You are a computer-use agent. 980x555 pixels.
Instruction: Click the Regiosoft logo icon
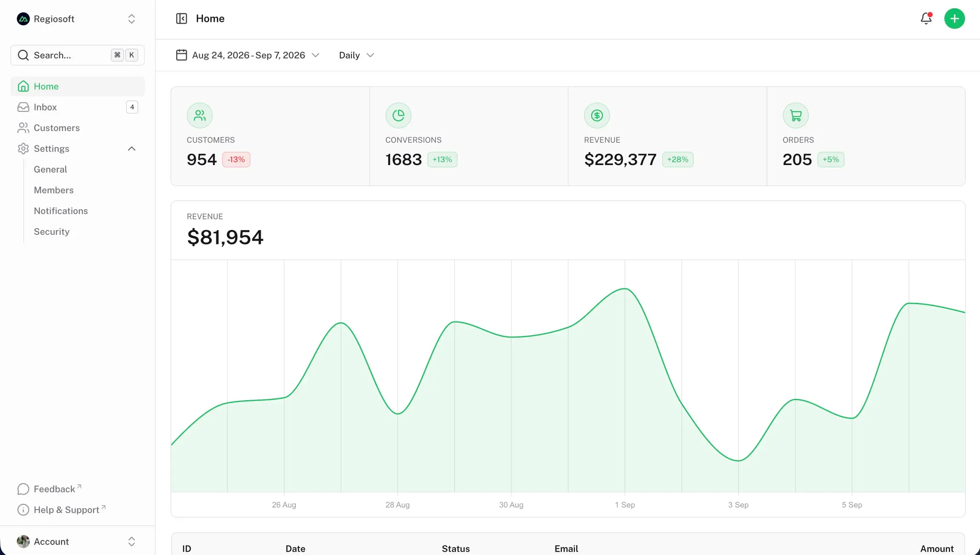23,19
